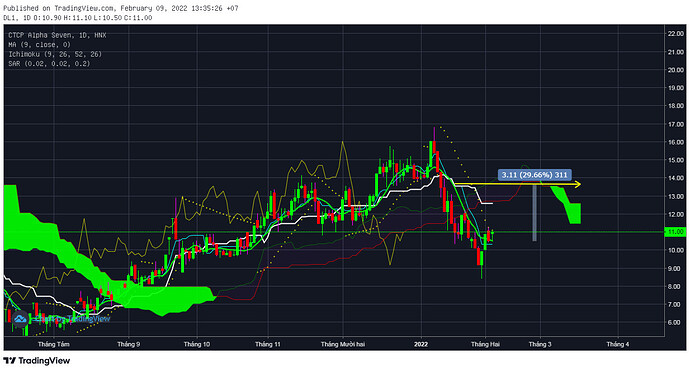Screen dimensions: 690x370
Task: Click the 13.00 price axis label
Action: 675,196
